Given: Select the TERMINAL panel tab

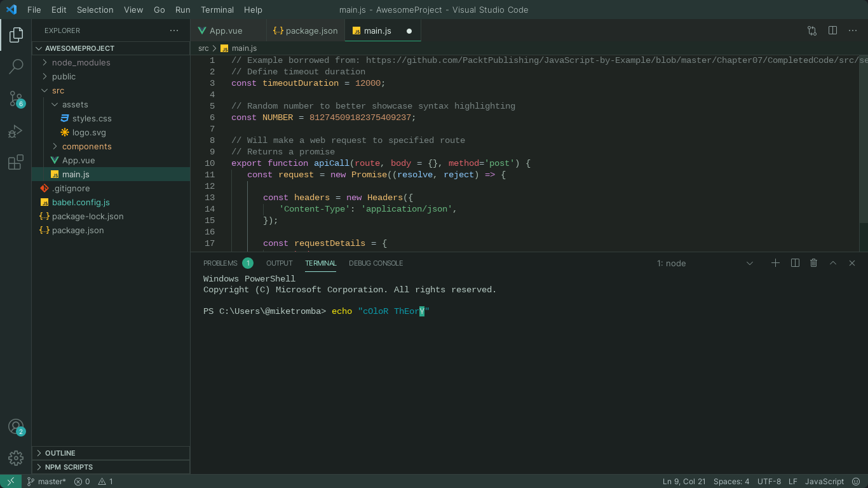Looking at the screenshot, I should point(321,263).
